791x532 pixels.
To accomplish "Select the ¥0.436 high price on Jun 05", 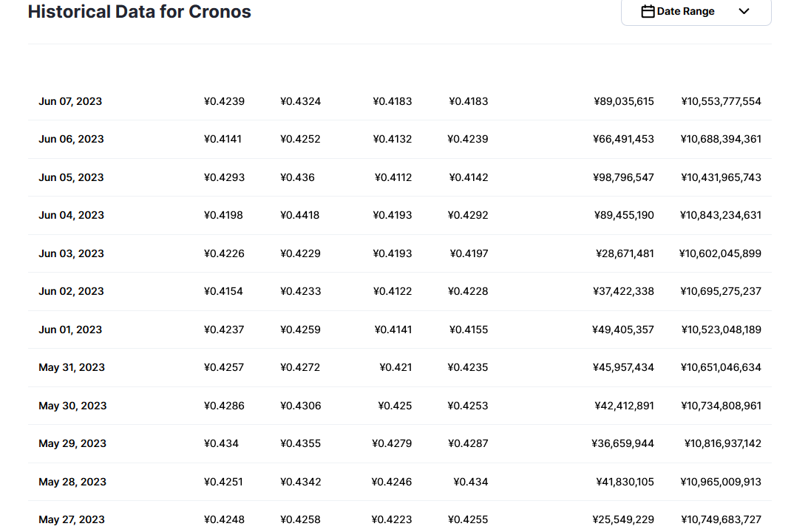I will [297, 177].
